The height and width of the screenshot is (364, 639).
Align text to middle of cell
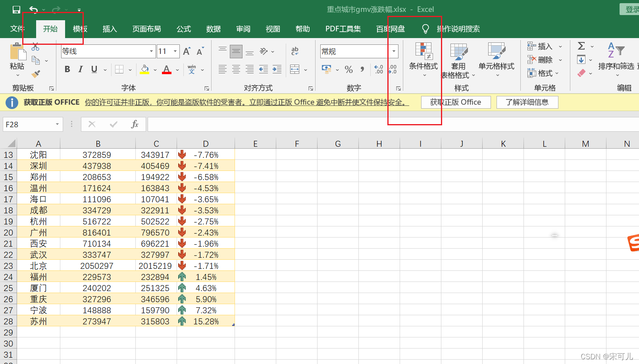pos(236,51)
